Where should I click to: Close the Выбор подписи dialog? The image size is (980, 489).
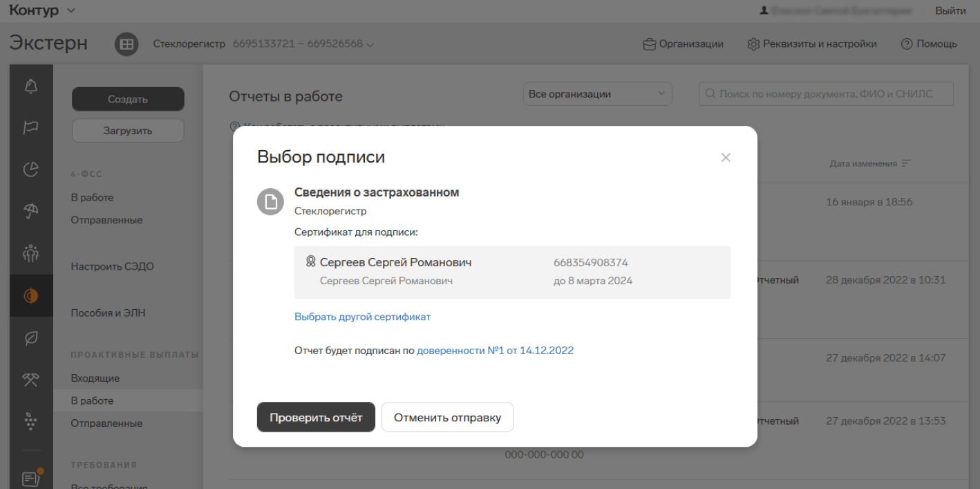(726, 158)
